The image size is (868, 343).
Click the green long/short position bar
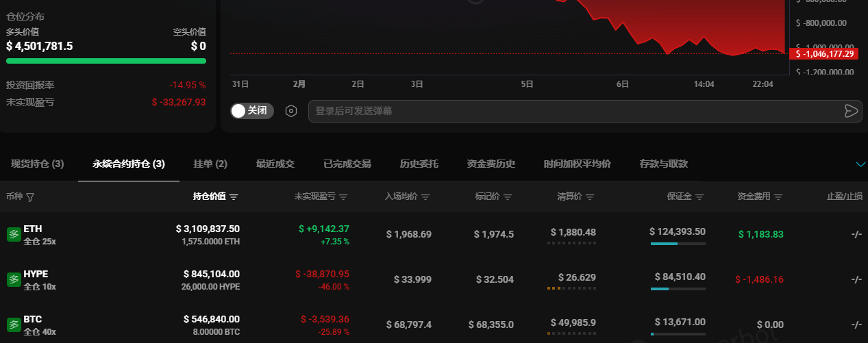coord(106,61)
